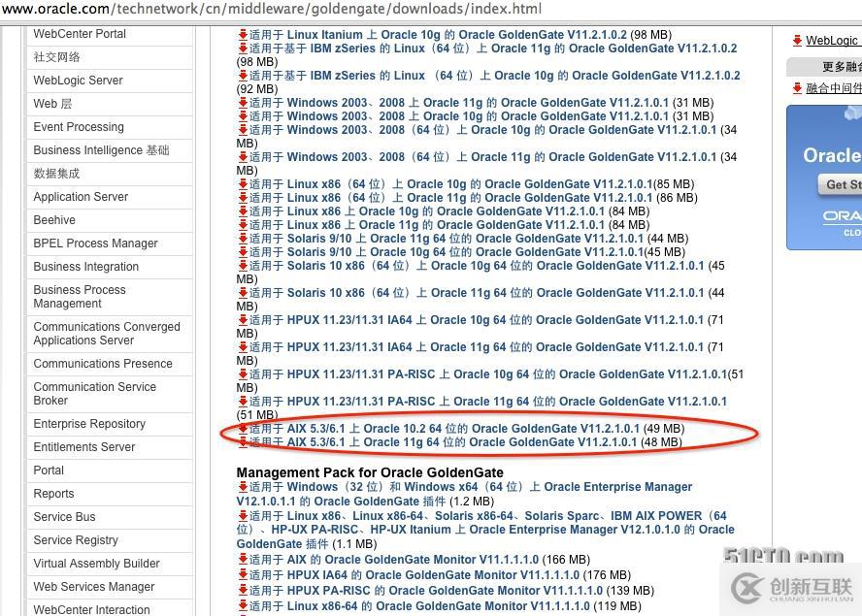Click Get Started button on Oracle banner
The height and width of the screenshot is (616, 862).
(x=840, y=184)
